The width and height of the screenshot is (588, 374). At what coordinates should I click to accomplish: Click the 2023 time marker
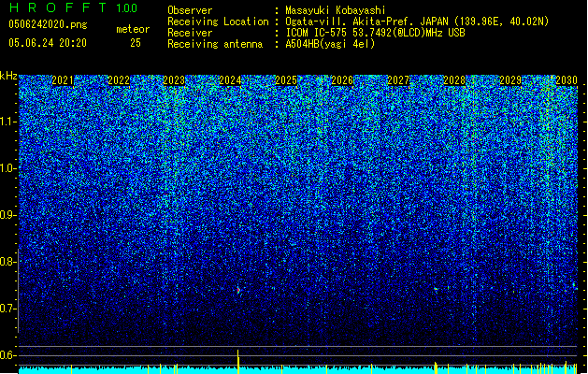point(174,80)
